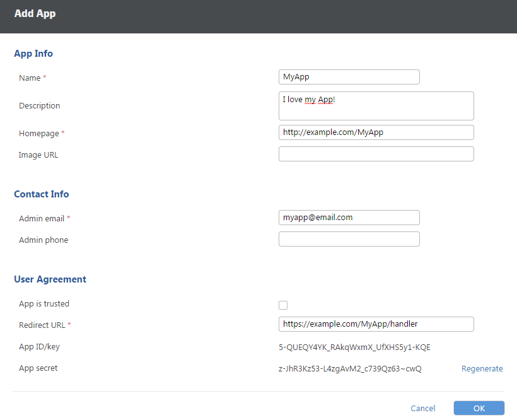Viewport: 517px width, 420px height.
Task: Click inside the Name input field
Action: coord(349,76)
